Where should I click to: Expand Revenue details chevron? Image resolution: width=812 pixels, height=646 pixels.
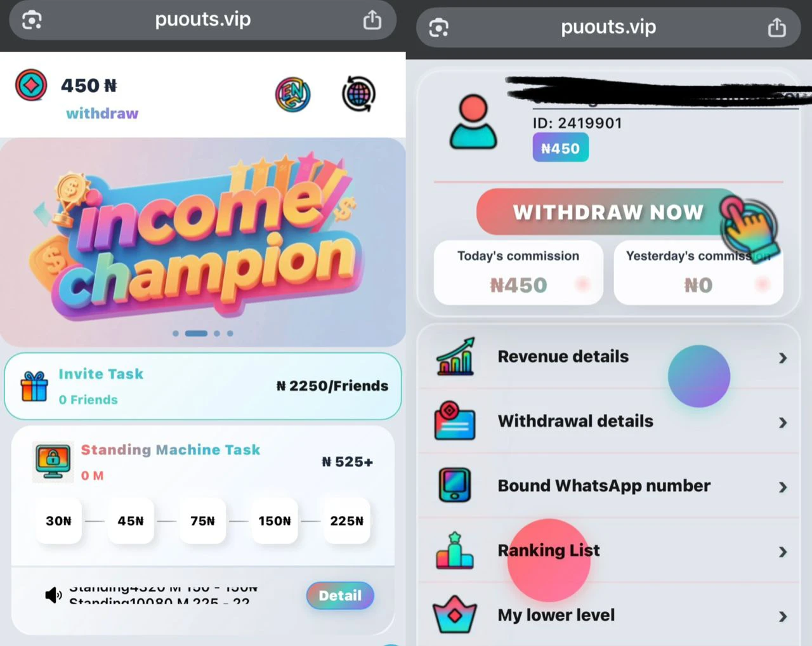(x=783, y=358)
